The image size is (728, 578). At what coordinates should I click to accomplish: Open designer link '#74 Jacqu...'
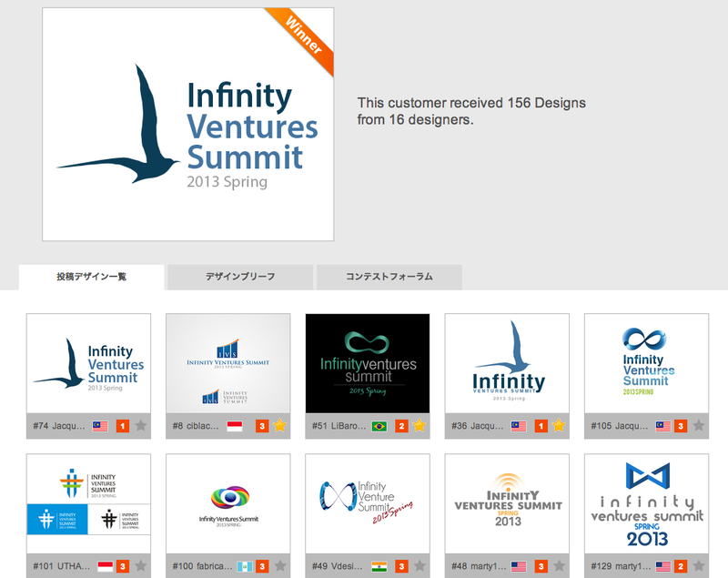[59, 426]
